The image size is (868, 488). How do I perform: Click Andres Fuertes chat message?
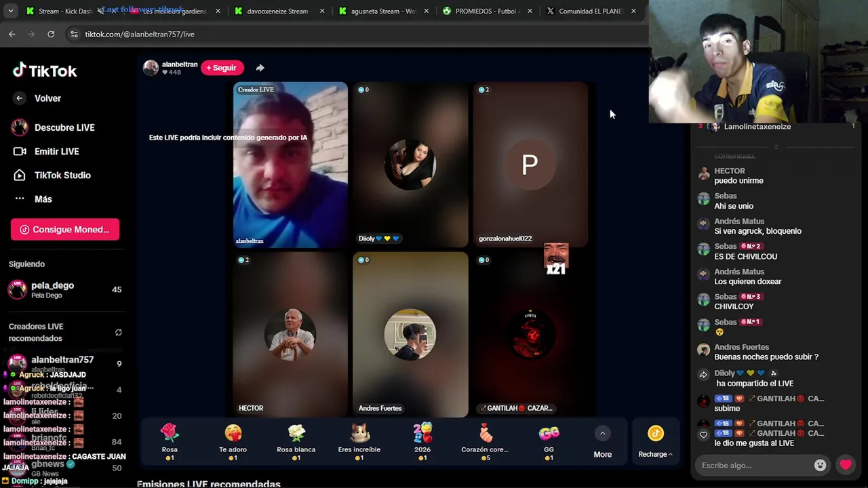click(766, 357)
